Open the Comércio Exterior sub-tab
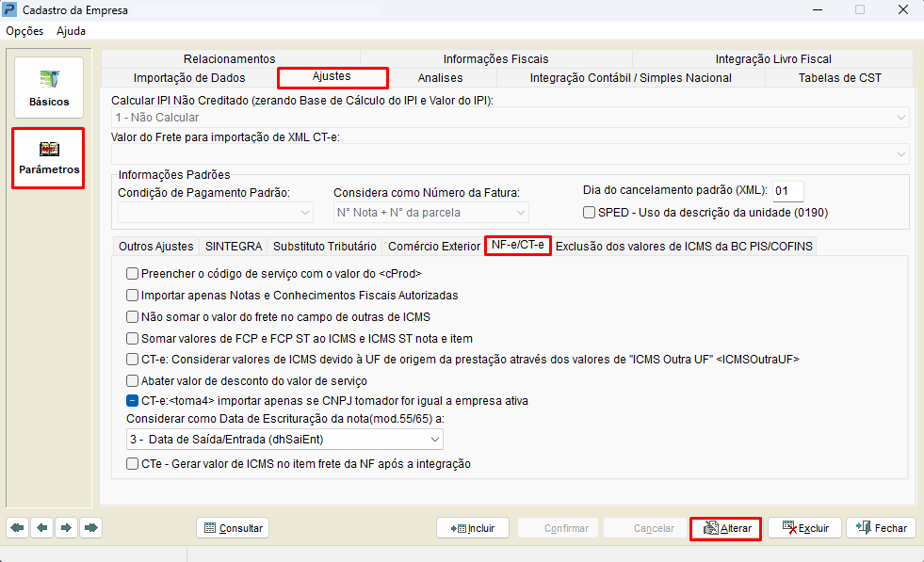 (433, 247)
